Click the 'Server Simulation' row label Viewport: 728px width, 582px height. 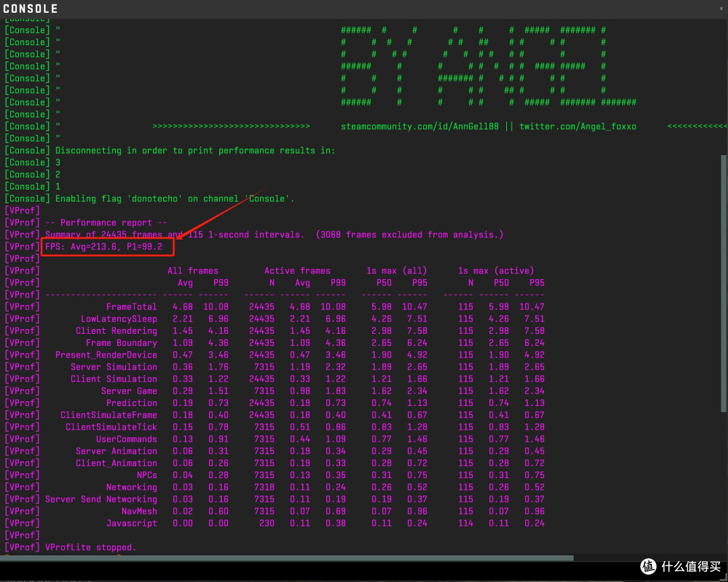point(114,367)
